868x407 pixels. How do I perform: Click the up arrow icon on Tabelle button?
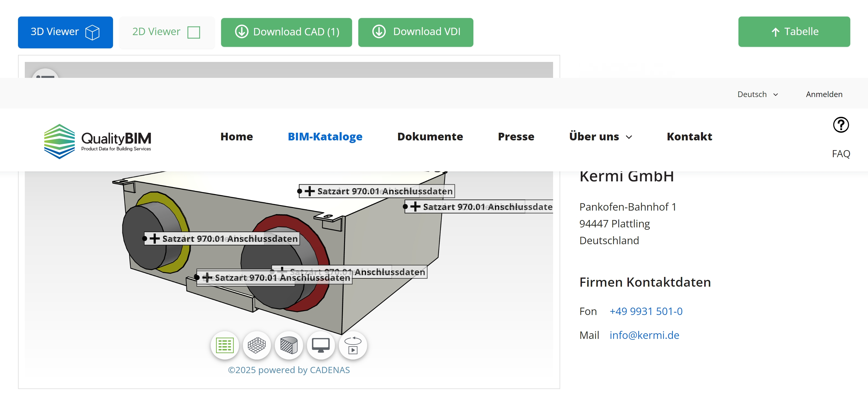[x=775, y=32]
